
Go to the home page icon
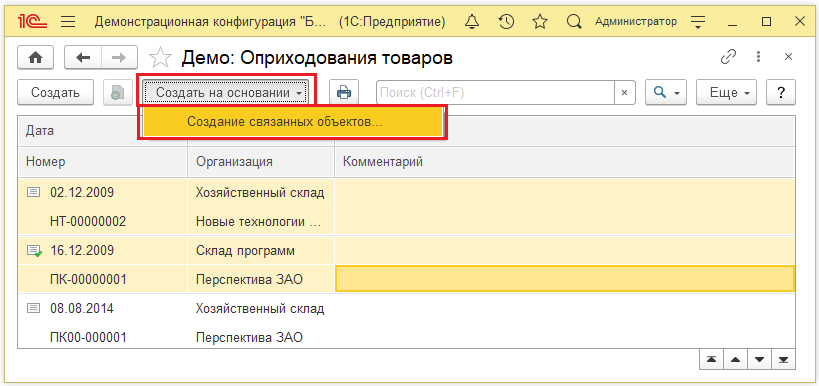[x=36, y=57]
